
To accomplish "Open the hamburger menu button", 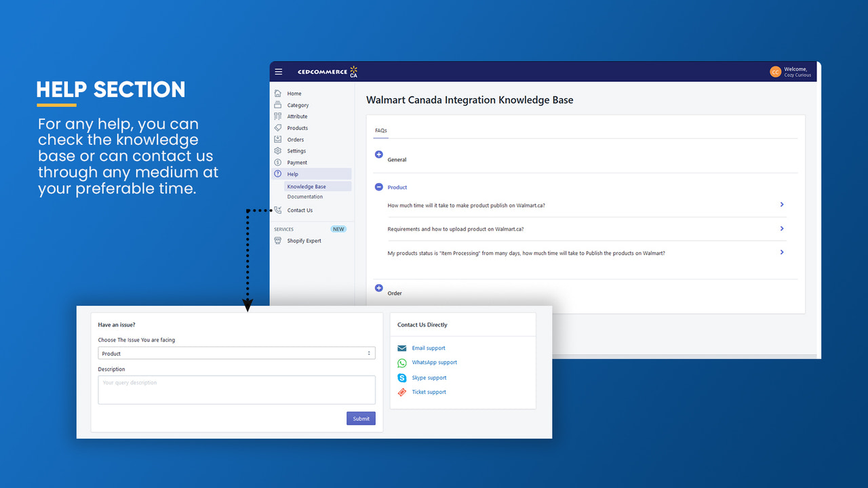I will click(x=279, y=71).
